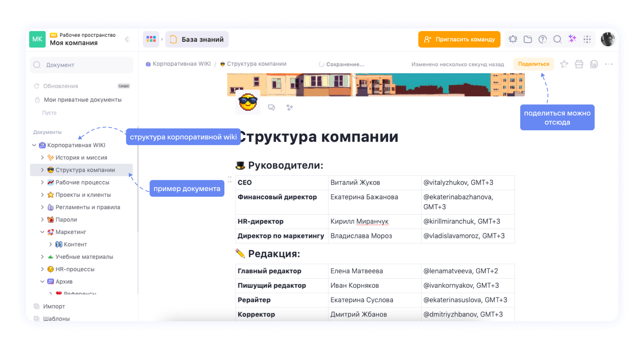The image size is (644, 350).
Task: Print the document via the printer icon
Action: pyautogui.click(x=579, y=64)
